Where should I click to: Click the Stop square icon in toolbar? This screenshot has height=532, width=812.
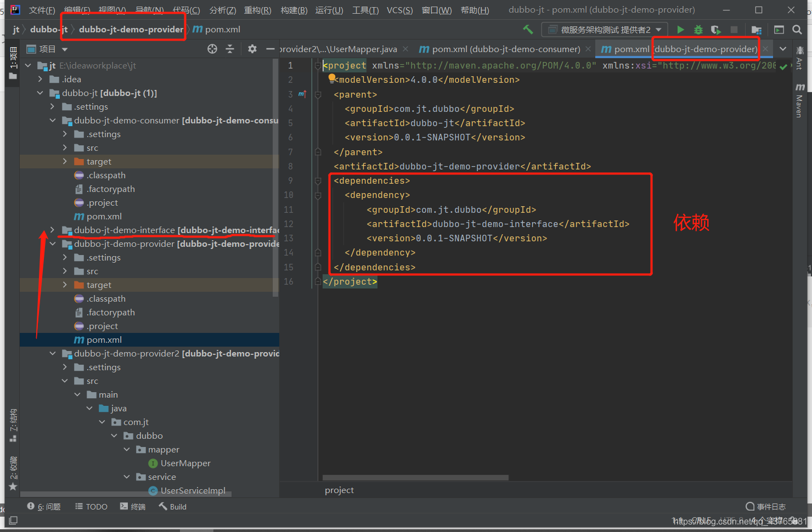[734, 30]
